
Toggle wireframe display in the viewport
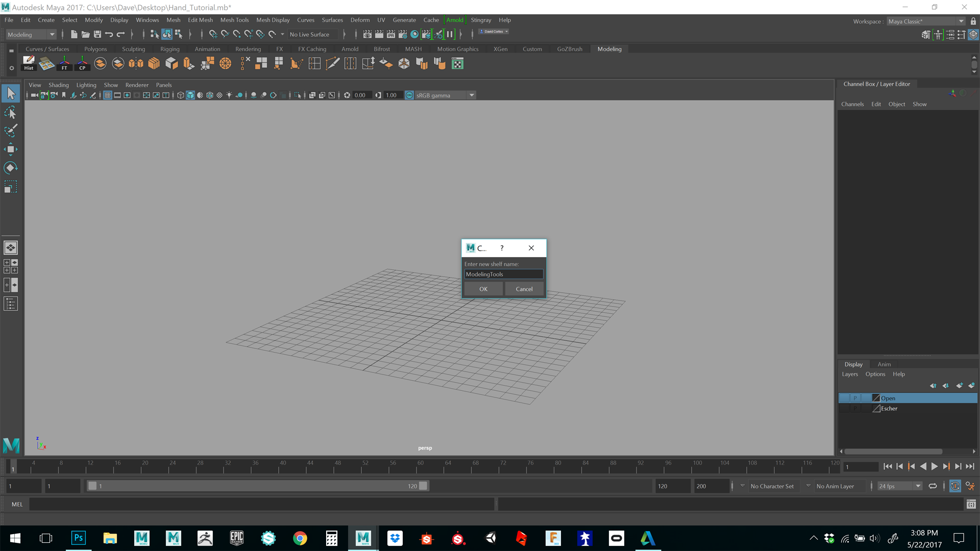point(180,95)
